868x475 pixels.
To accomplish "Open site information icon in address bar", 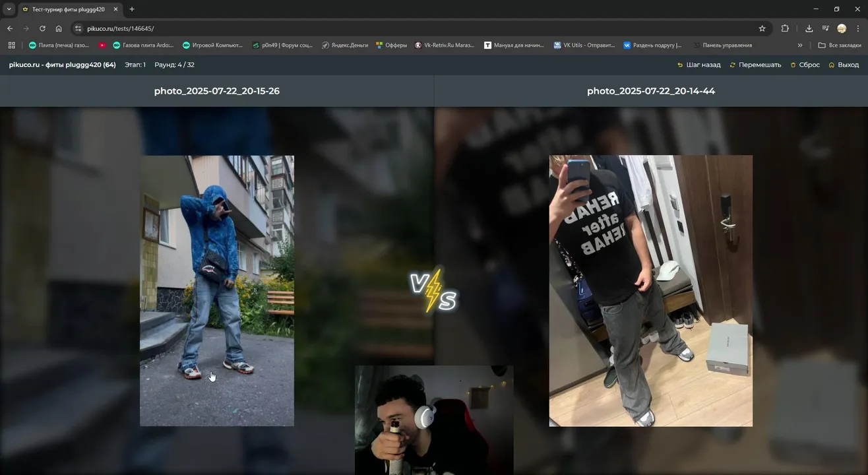I will (x=78, y=28).
